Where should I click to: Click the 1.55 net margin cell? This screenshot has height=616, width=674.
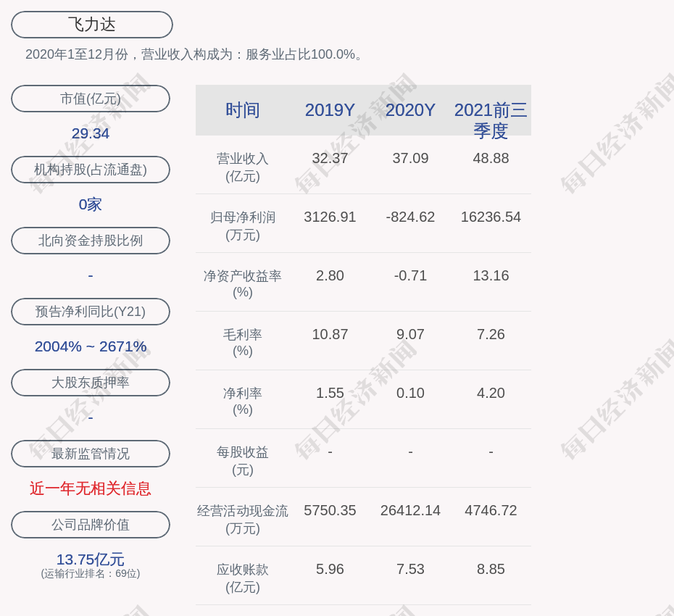tap(330, 393)
